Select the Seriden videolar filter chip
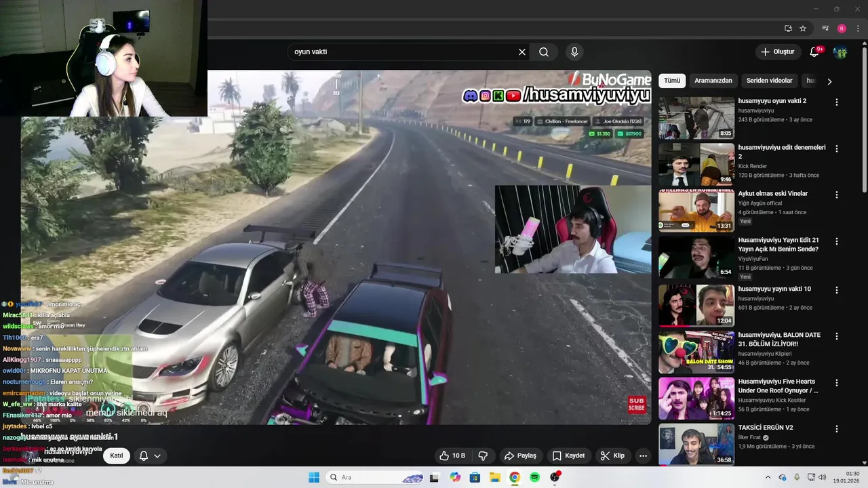The width and height of the screenshot is (868, 488). (x=769, y=81)
